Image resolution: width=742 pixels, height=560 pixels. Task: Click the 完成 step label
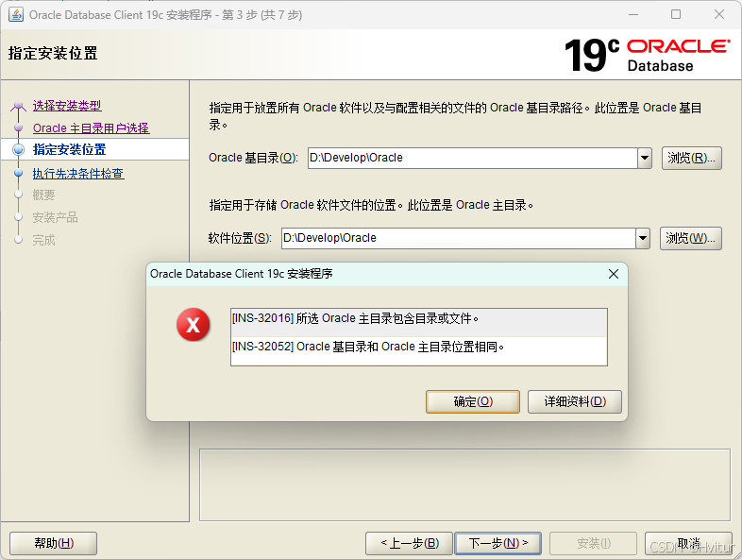pyautogui.click(x=43, y=241)
